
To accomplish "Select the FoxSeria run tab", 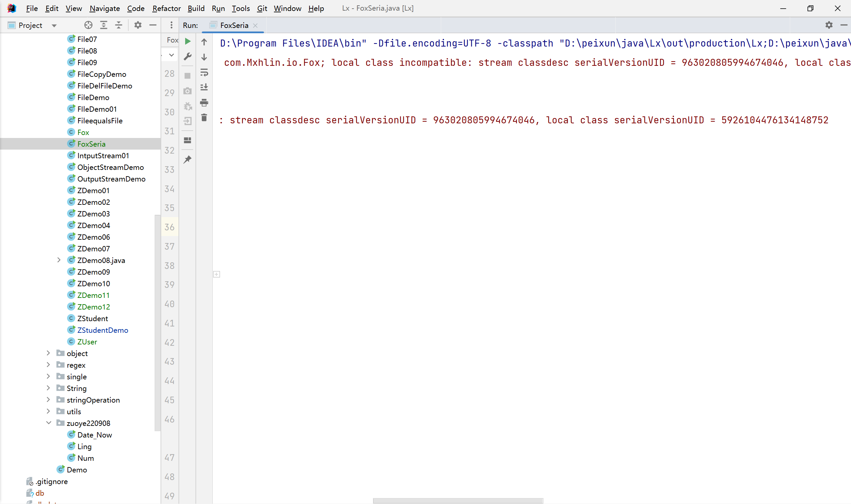I will 234,26.
